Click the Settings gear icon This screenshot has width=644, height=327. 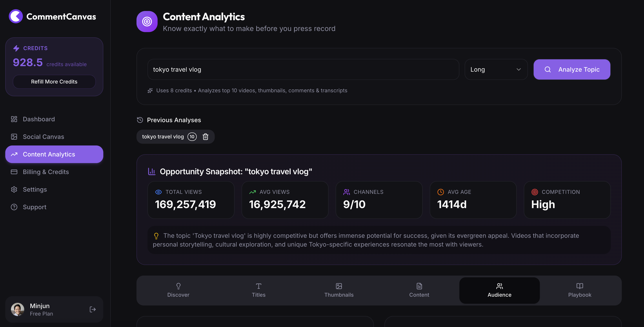point(14,189)
